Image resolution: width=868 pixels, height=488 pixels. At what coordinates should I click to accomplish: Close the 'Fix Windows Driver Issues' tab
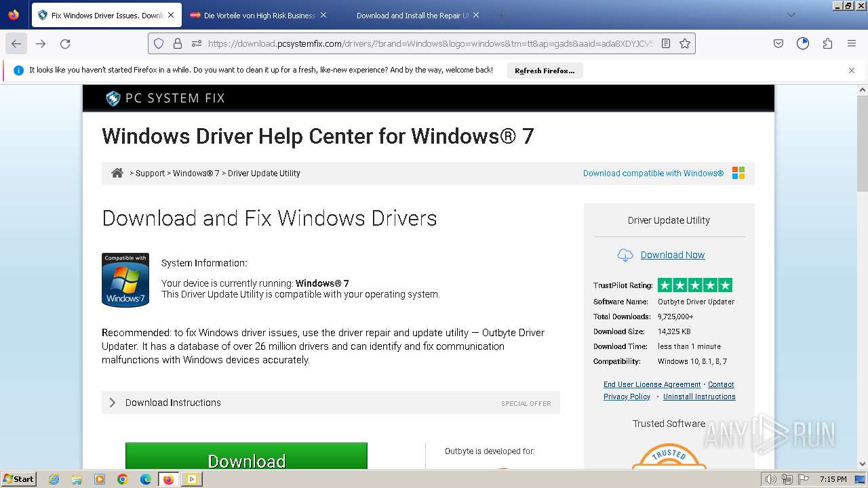pos(171,15)
